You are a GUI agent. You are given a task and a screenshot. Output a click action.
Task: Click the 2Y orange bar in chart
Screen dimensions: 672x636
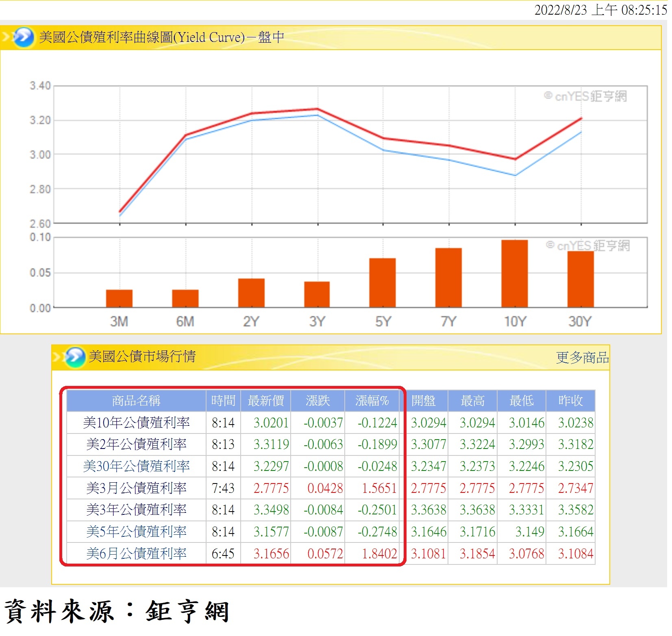click(251, 293)
